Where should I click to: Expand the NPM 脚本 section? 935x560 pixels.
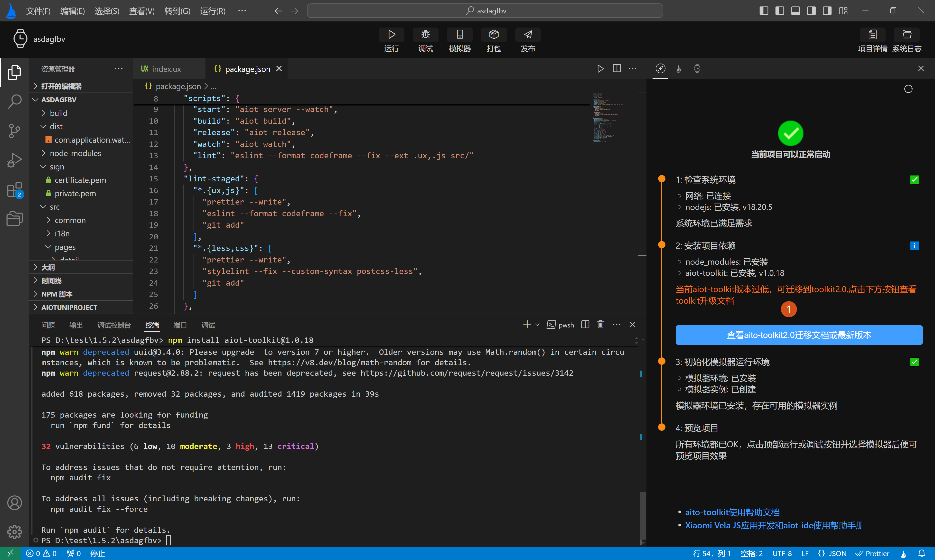[x=81, y=294]
